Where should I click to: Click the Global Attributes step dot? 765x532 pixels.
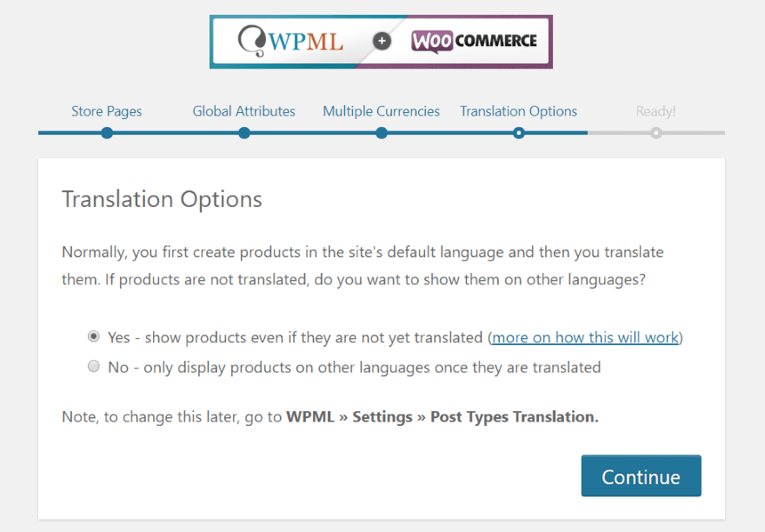pos(244,133)
